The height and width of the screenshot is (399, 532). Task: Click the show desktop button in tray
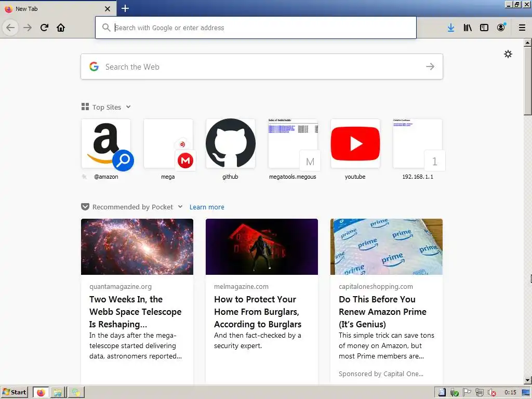[x=526, y=393]
